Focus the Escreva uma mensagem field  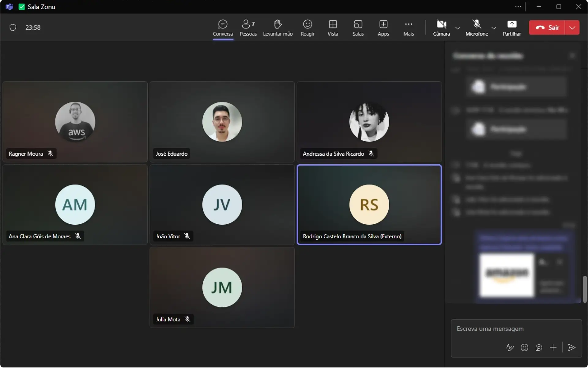coord(516,329)
